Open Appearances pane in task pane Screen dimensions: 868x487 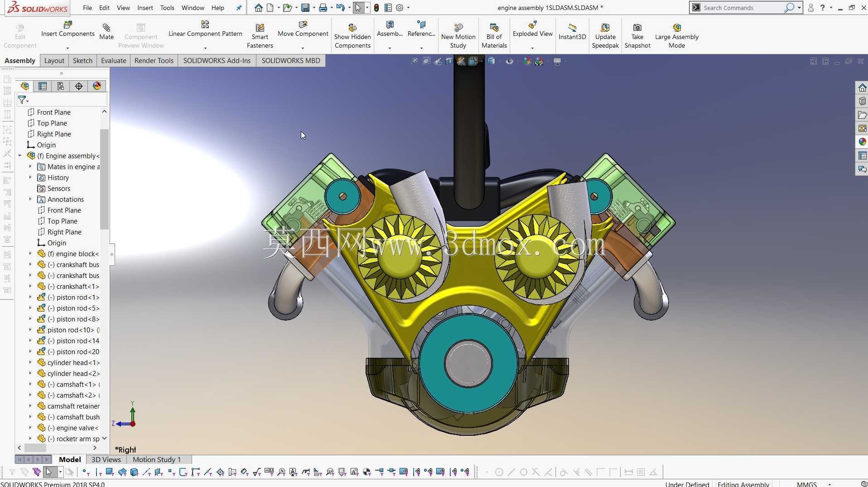click(x=862, y=142)
